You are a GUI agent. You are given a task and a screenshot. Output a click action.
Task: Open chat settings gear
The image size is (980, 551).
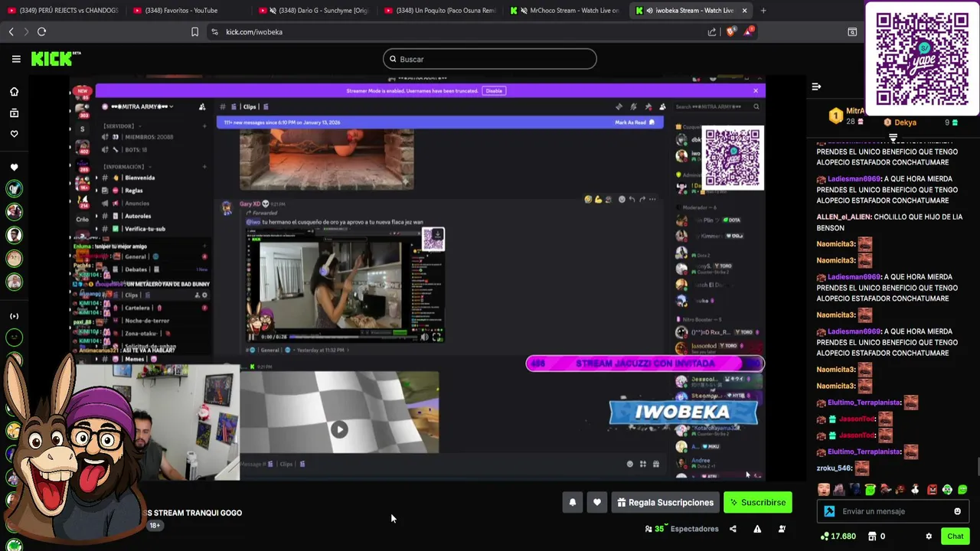929,536
